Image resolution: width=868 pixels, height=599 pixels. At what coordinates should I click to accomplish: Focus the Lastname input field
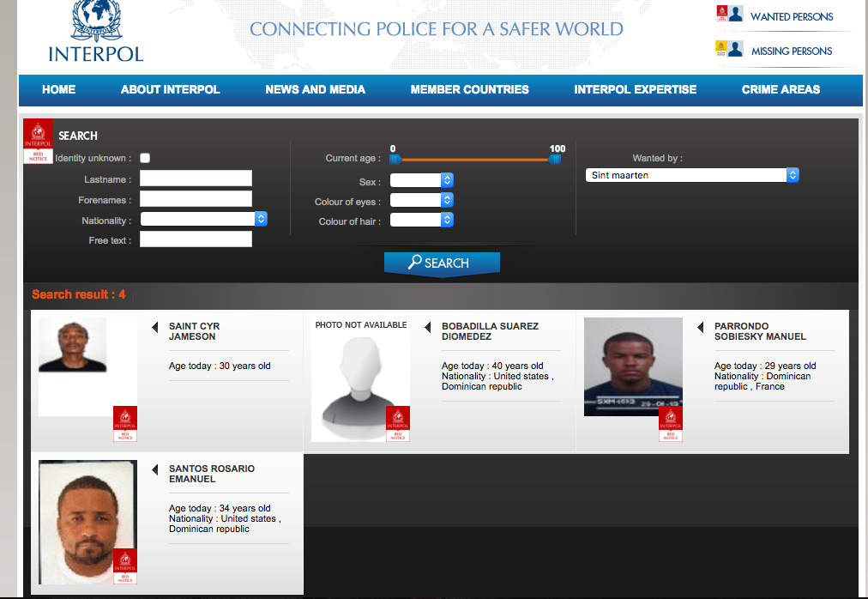(x=196, y=178)
